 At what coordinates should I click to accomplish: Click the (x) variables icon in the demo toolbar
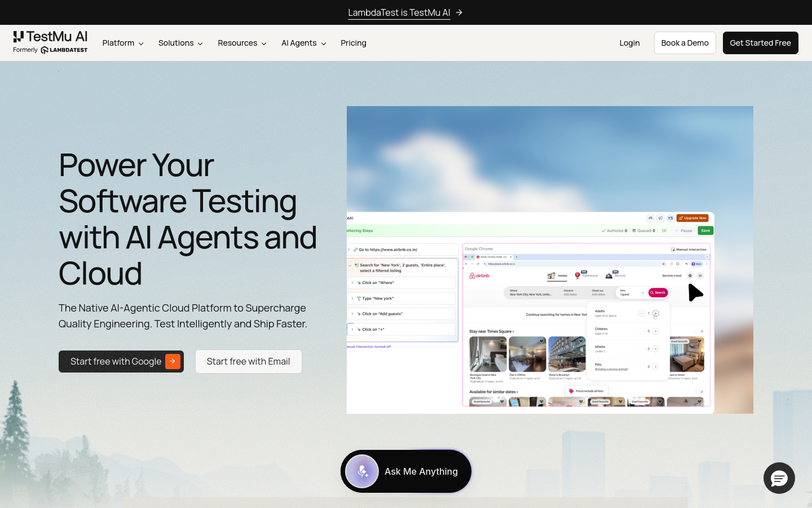coord(664,230)
